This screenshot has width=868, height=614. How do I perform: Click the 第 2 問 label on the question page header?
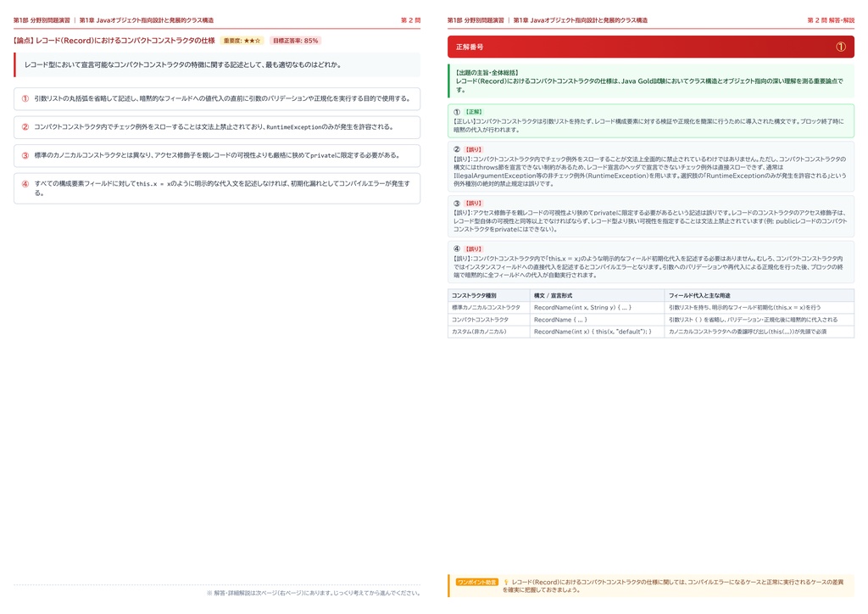(x=411, y=20)
